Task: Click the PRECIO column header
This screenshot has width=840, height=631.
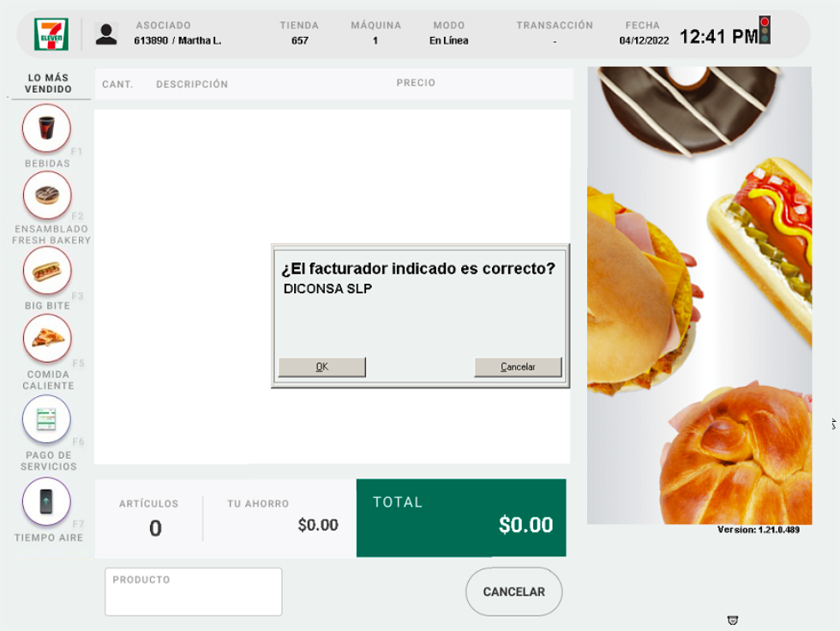Action: tap(416, 82)
